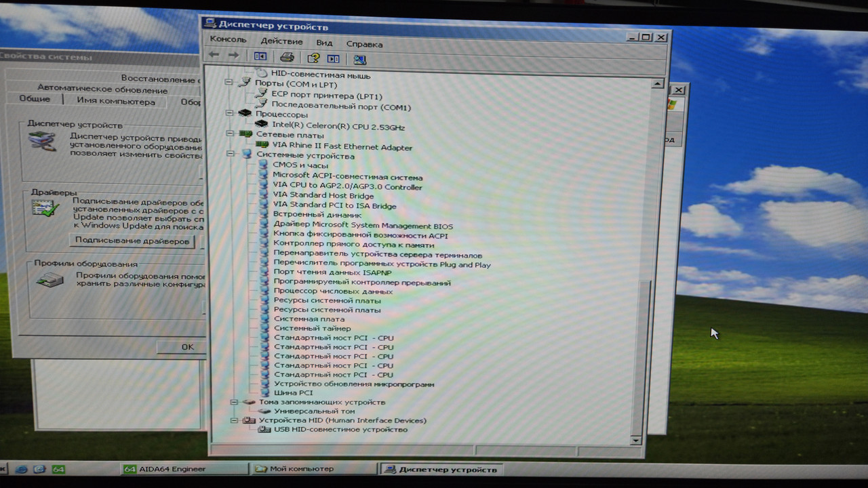
Task: Select Системная плата device
Action: [309, 319]
